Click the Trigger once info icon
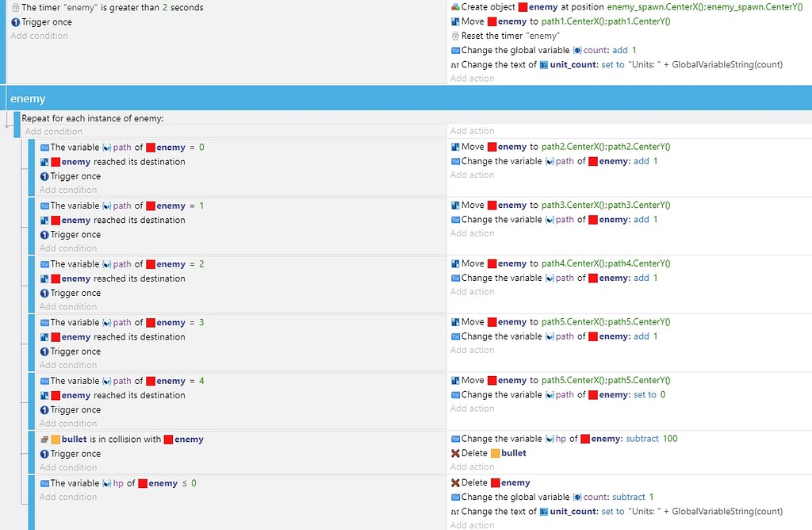 pos(15,21)
